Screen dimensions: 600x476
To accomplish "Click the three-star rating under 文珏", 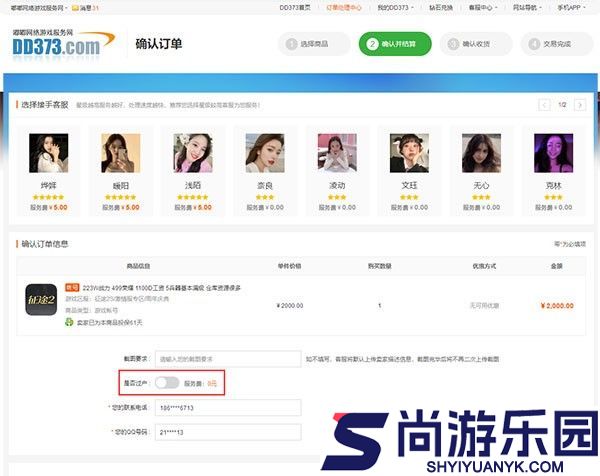I will click(409, 197).
